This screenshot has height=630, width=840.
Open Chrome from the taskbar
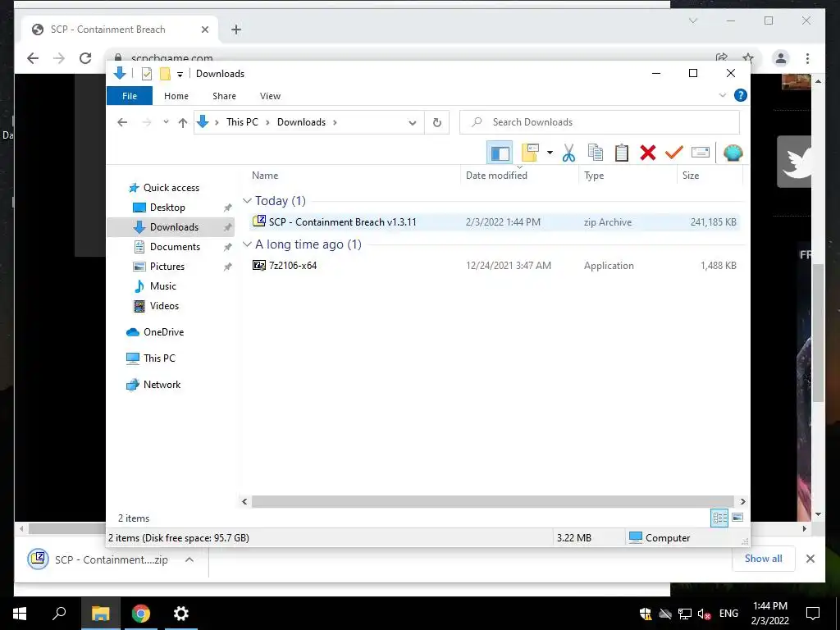click(x=141, y=614)
